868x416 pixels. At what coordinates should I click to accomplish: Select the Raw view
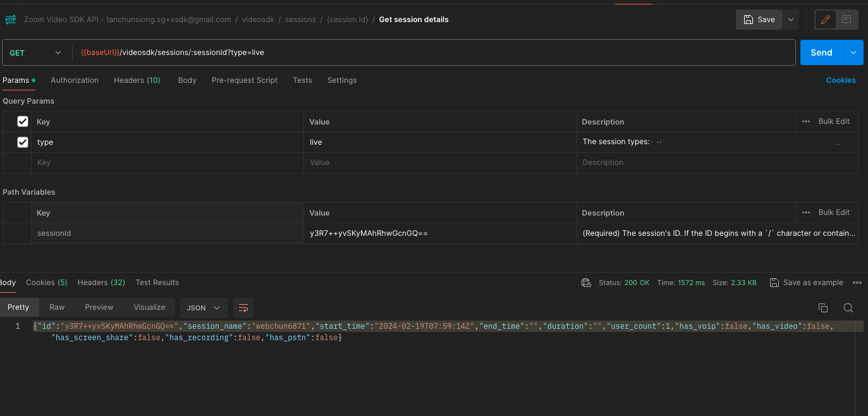57,307
